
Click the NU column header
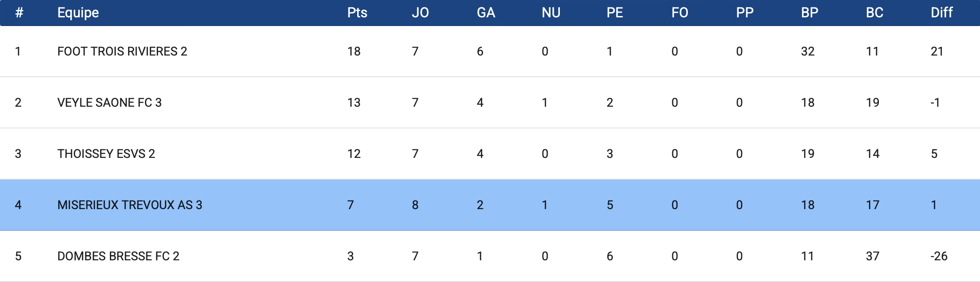pyautogui.click(x=551, y=13)
